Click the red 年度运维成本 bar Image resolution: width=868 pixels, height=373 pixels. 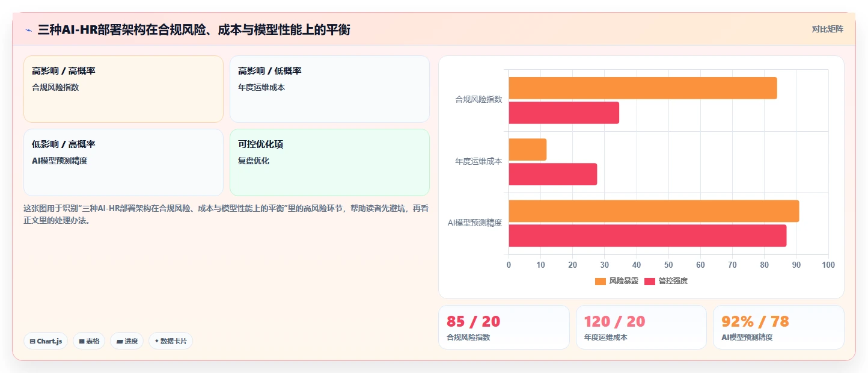click(553, 174)
